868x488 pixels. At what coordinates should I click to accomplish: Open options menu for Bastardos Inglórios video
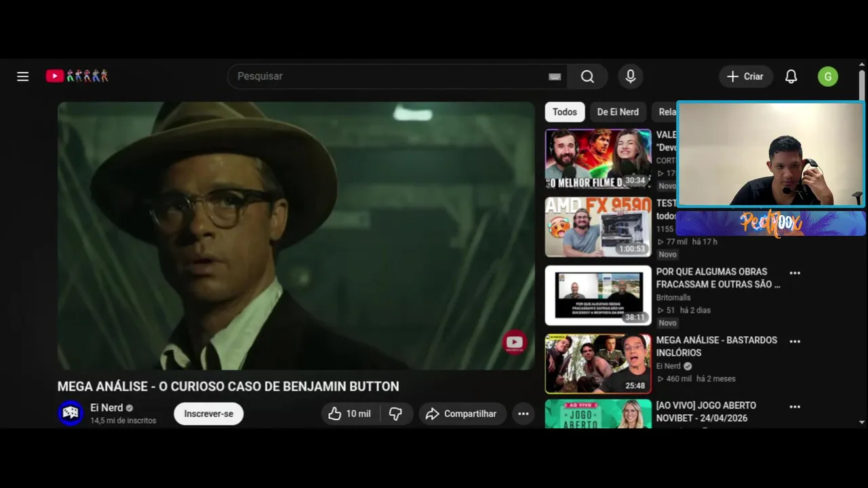(795, 342)
